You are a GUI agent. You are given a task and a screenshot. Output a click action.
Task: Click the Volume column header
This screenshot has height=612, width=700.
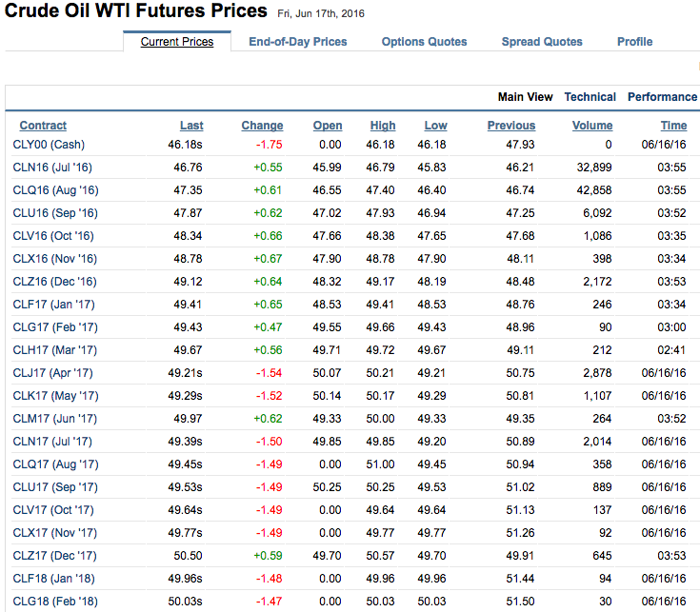point(592,126)
